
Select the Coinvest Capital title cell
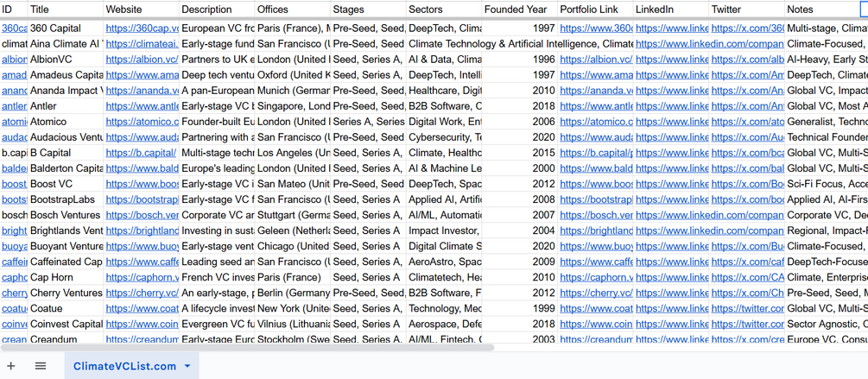coord(66,324)
